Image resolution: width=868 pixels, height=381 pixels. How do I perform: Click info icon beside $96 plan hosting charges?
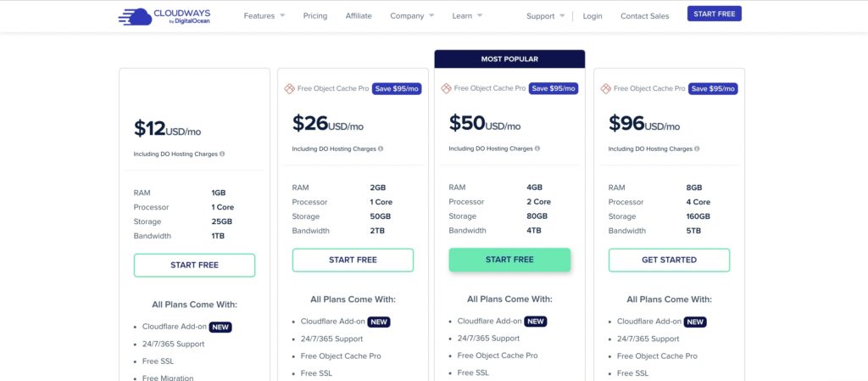pyautogui.click(x=697, y=148)
